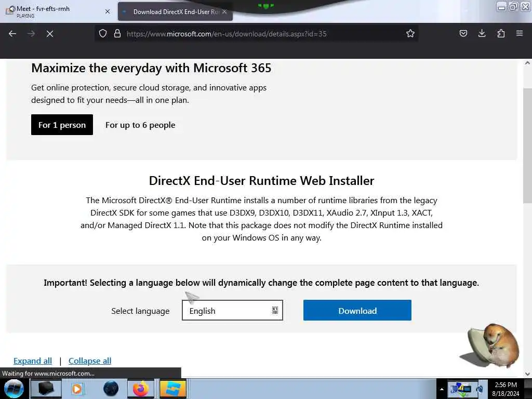Open the media player taskbar icon
This screenshot has height=399, width=532.
[x=77, y=389]
